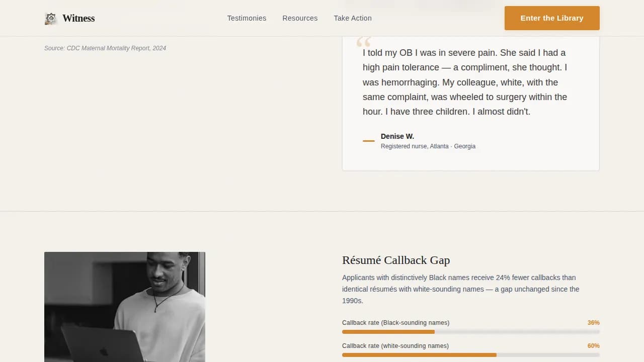Open the Testimonies page

247,18
